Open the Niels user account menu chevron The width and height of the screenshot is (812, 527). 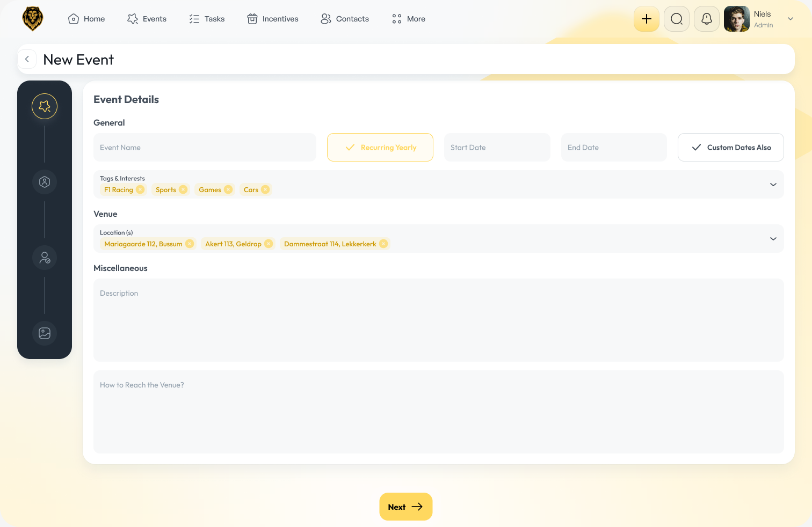click(791, 19)
